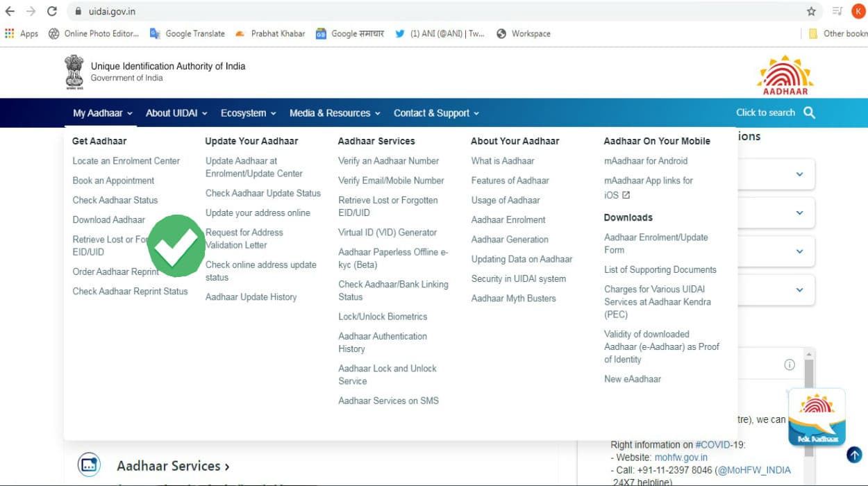Open mAadhaar for Android link
868x486 pixels.
646,160
